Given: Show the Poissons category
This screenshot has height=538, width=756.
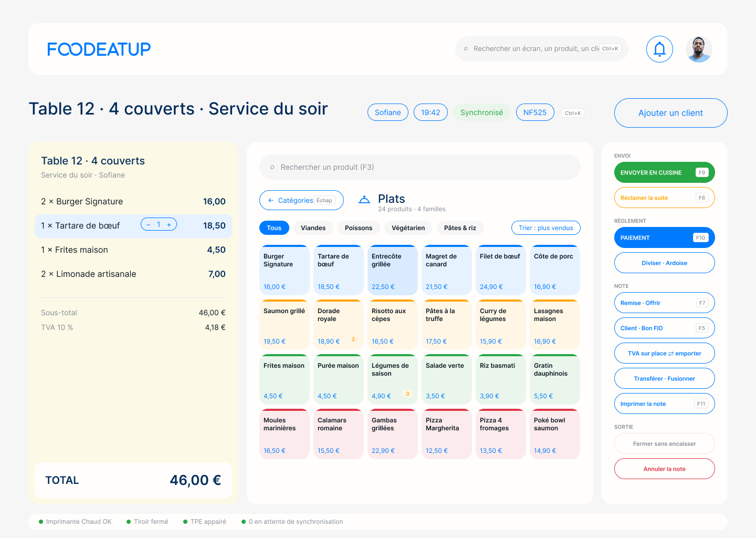Looking at the screenshot, I should [x=359, y=227].
